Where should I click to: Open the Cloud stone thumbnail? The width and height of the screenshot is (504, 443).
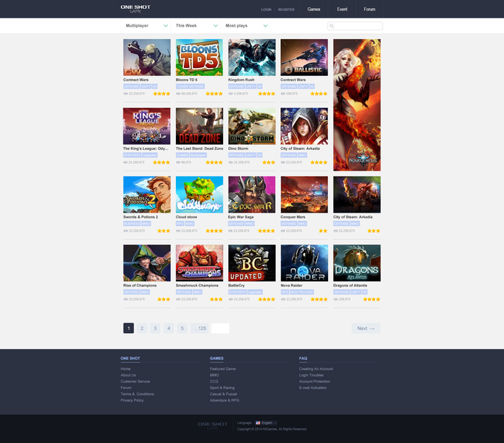(200, 194)
